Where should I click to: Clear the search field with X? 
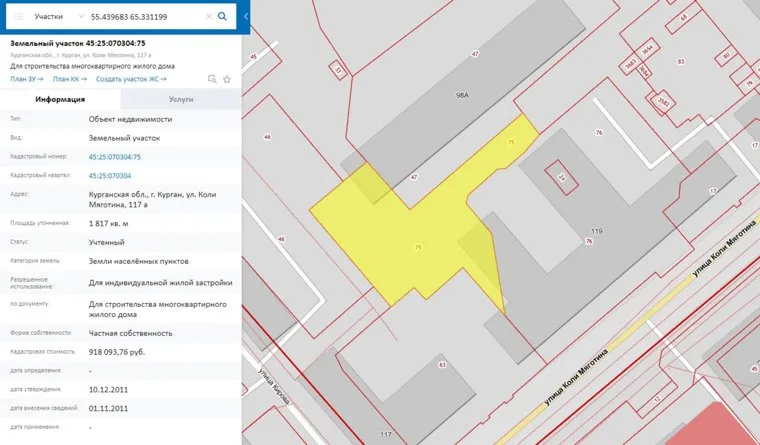[x=208, y=17]
